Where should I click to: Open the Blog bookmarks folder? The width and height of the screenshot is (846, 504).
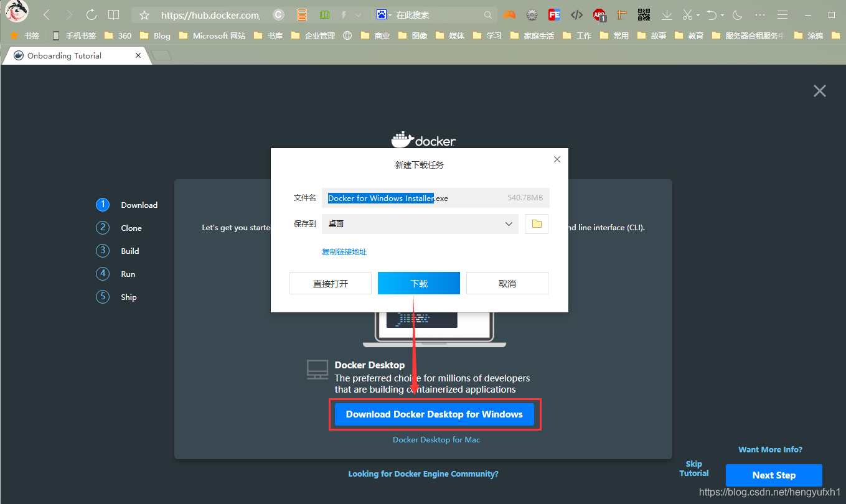(x=155, y=35)
